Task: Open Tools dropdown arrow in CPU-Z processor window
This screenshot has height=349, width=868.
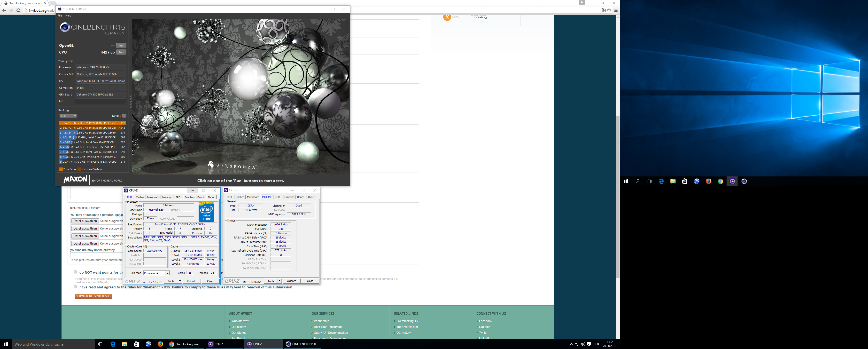Action: point(180,281)
